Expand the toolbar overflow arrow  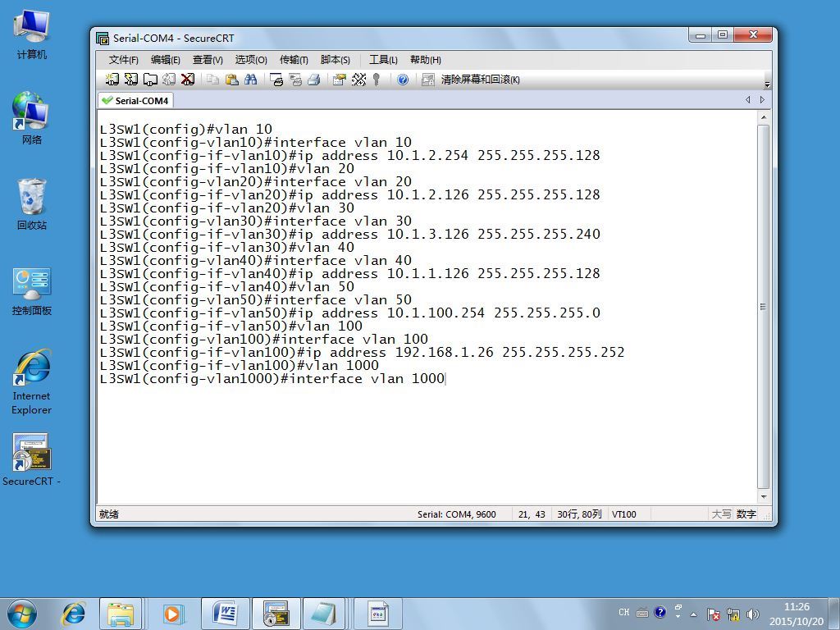767,84
